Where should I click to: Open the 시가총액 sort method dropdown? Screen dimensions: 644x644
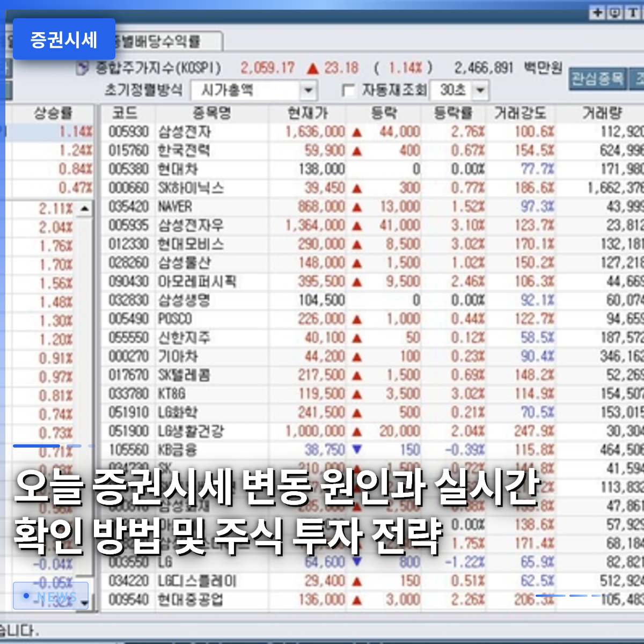(308, 90)
